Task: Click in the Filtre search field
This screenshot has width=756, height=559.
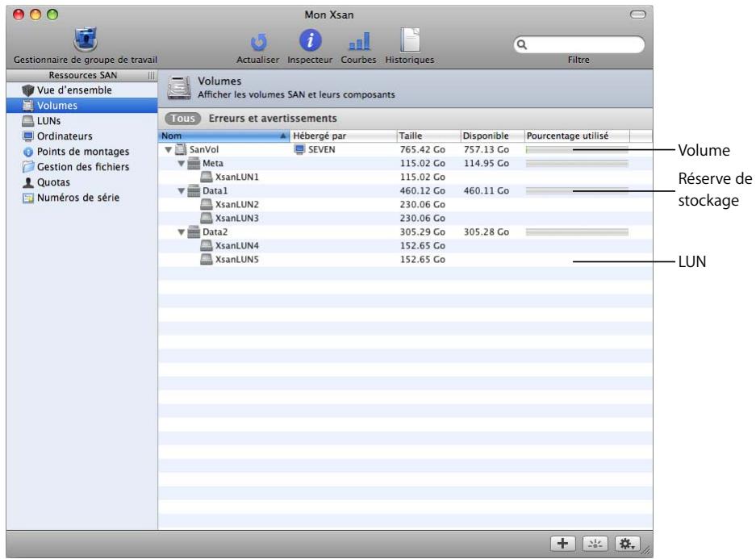Action: 579,45
